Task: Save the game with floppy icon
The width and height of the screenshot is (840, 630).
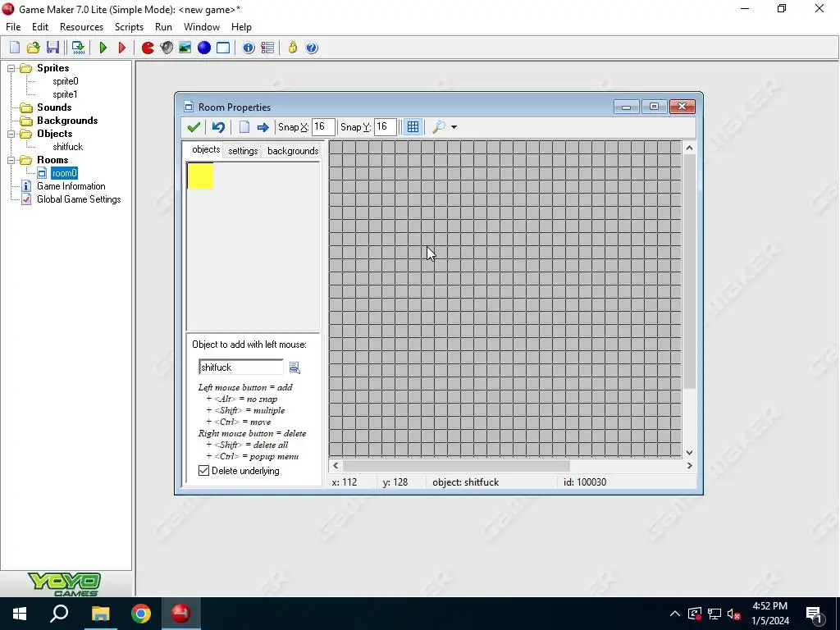Action: (x=52, y=48)
